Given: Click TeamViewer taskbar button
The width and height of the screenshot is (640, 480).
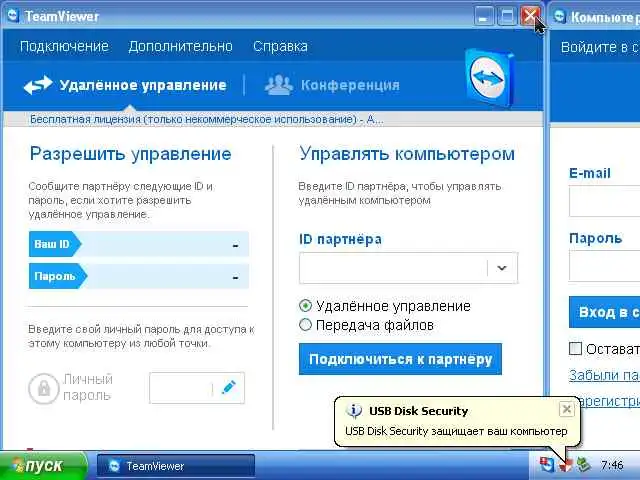Looking at the screenshot, I should click(x=176, y=466).
